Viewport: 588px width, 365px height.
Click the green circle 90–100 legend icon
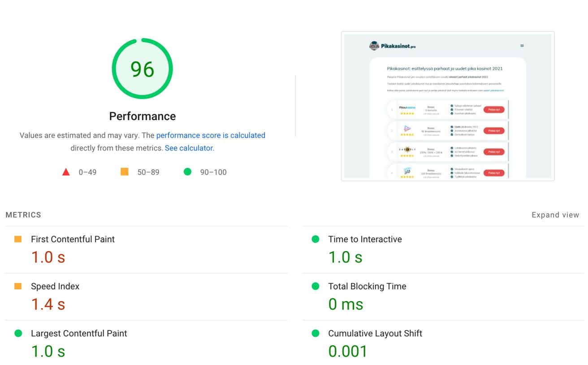(x=187, y=172)
